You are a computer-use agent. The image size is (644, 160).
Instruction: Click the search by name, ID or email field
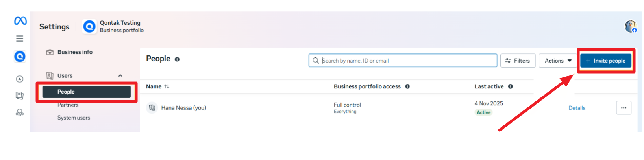tap(403, 61)
